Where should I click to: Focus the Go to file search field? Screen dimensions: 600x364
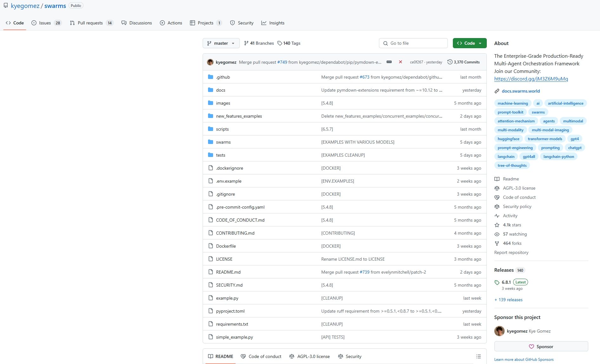click(x=413, y=43)
